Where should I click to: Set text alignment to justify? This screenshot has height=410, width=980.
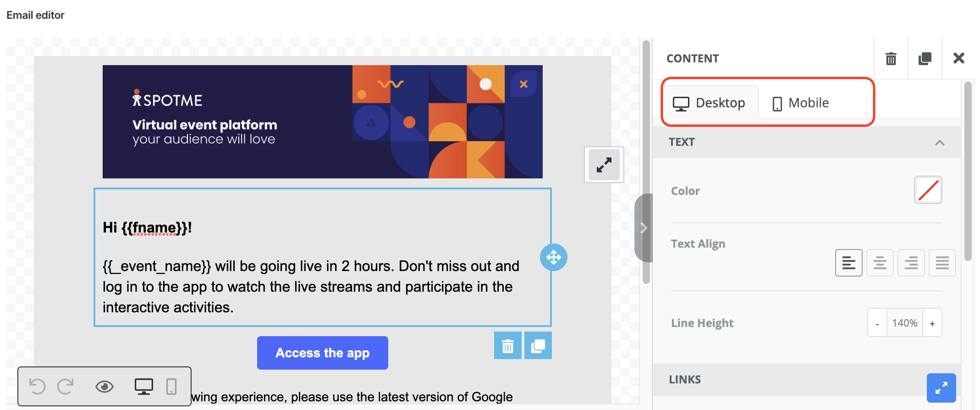[x=942, y=263]
